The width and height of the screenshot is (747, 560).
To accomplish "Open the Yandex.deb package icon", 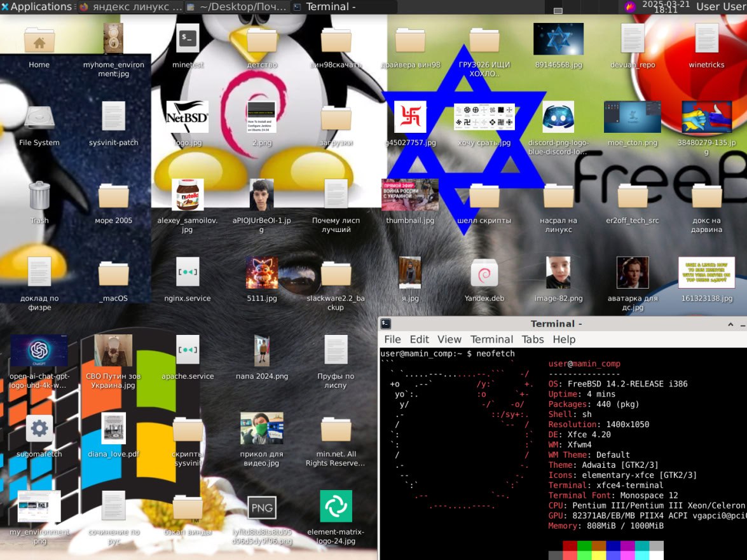I will 484,273.
